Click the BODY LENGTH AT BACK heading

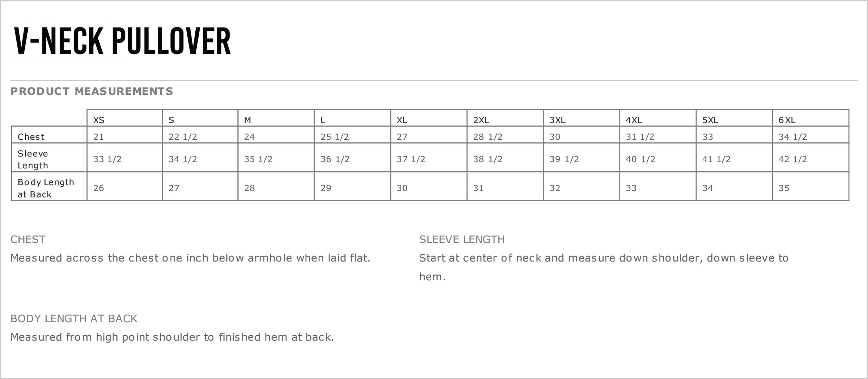(74, 319)
